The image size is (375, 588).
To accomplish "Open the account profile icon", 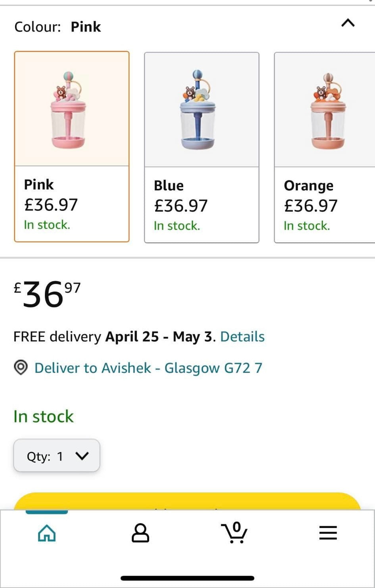I will coord(140,533).
